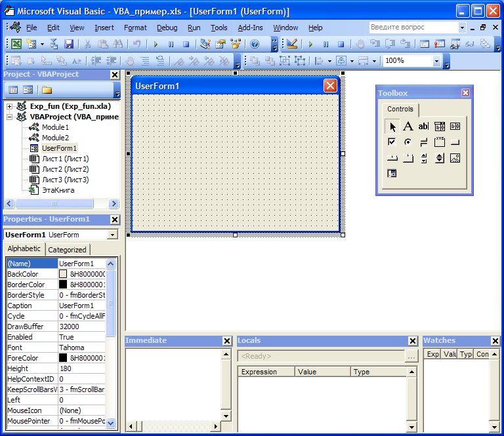Pick the RefEdit control in Toolbox
Screen dimensions: 504x436
click(392, 173)
